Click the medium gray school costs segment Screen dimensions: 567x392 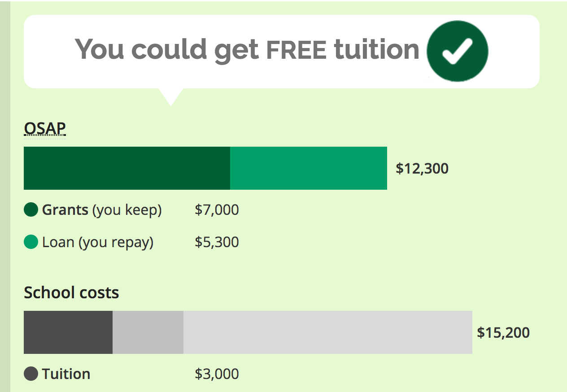tap(148, 332)
